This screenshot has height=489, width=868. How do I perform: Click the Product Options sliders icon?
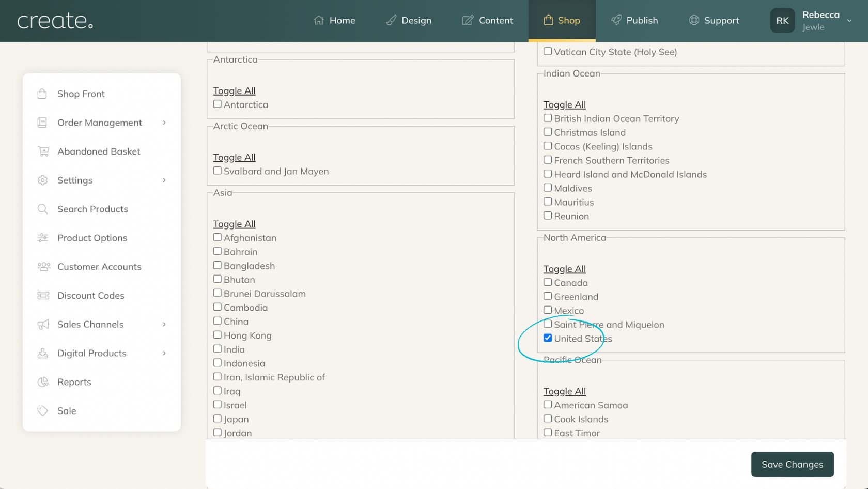click(42, 238)
